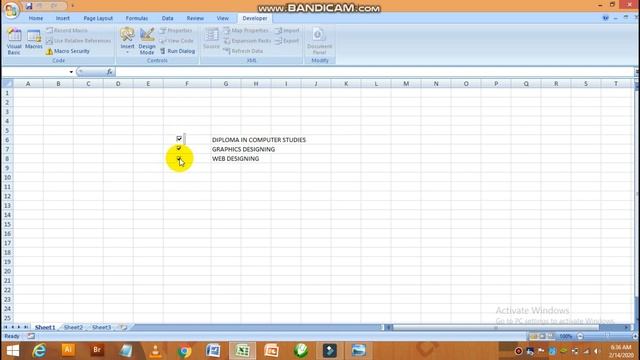Toggle Design Mode

(x=147, y=41)
